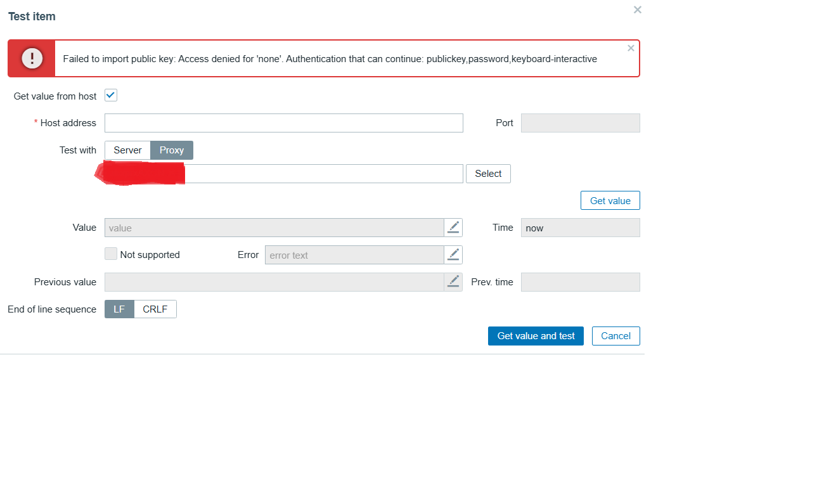The width and height of the screenshot is (824, 504).
Task: Click the pencil icon beside Previous value
Action: tap(453, 282)
